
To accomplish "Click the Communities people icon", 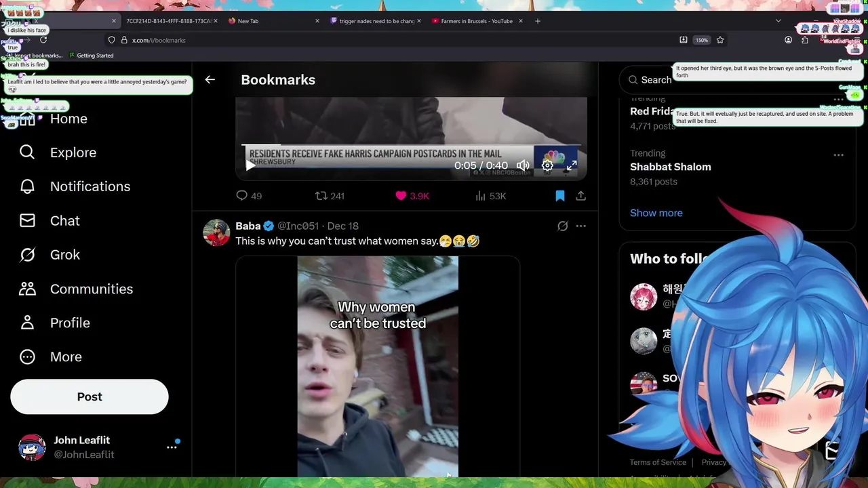I will point(27,289).
